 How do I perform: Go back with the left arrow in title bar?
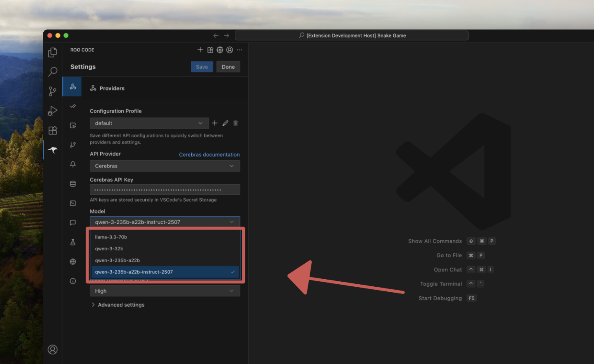click(216, 35)
